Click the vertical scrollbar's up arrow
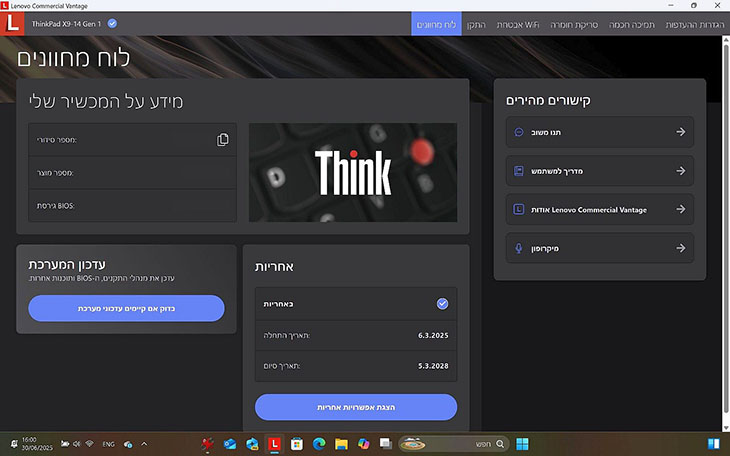This screenshot has width=730, height=456. click(x=725, y=40)
